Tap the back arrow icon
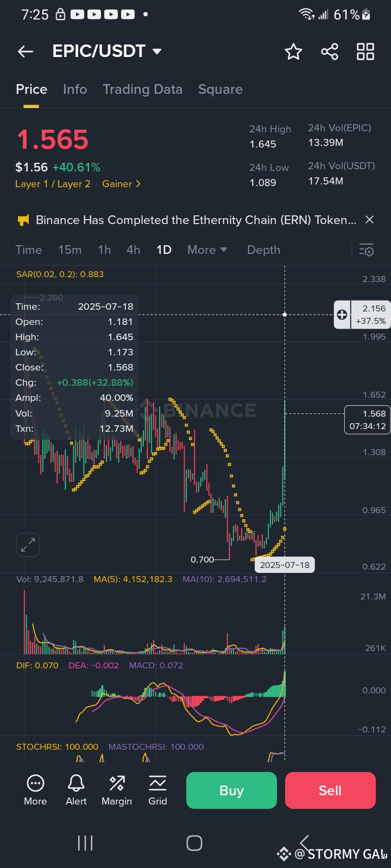The image size is (391, 868). point(26,52)
